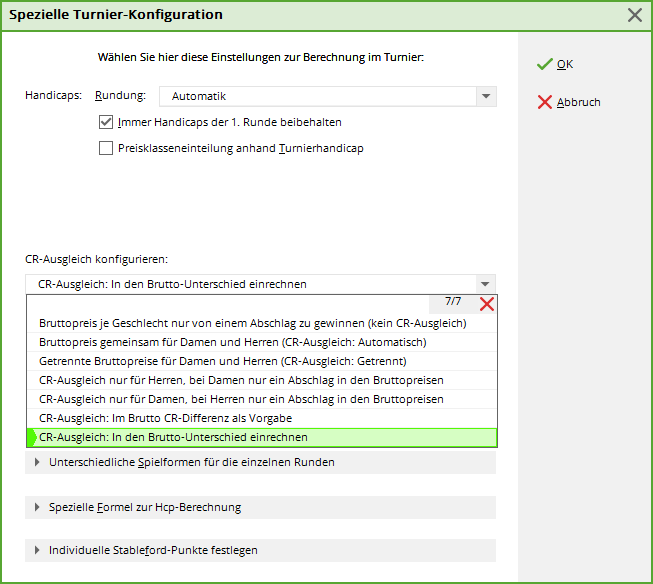Viewport: 653px width, 584px height.
Task: Select 'Bruttopreis je Geschlecht nur von einem Abschlag'
Action: pos(252,323)
